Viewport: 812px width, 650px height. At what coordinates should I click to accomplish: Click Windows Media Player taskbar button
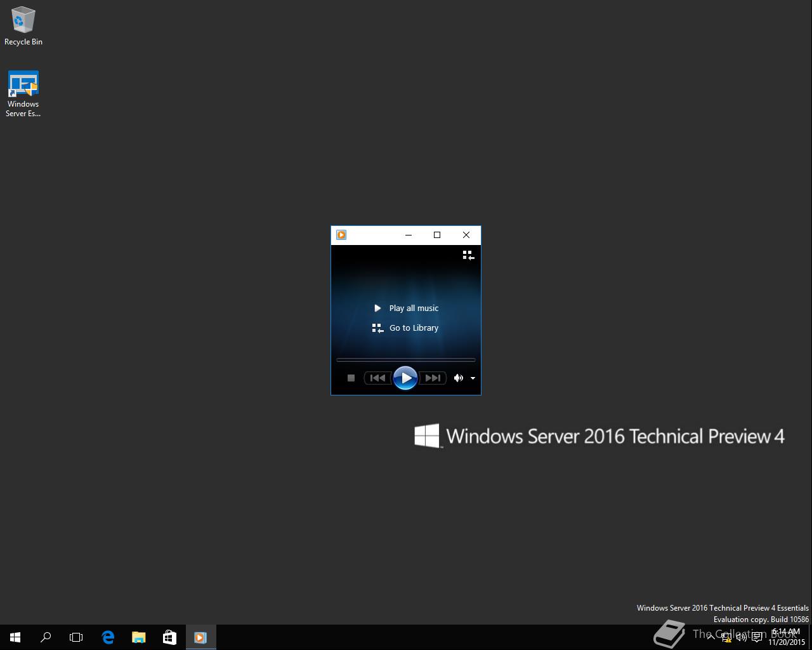click(200, 637)
